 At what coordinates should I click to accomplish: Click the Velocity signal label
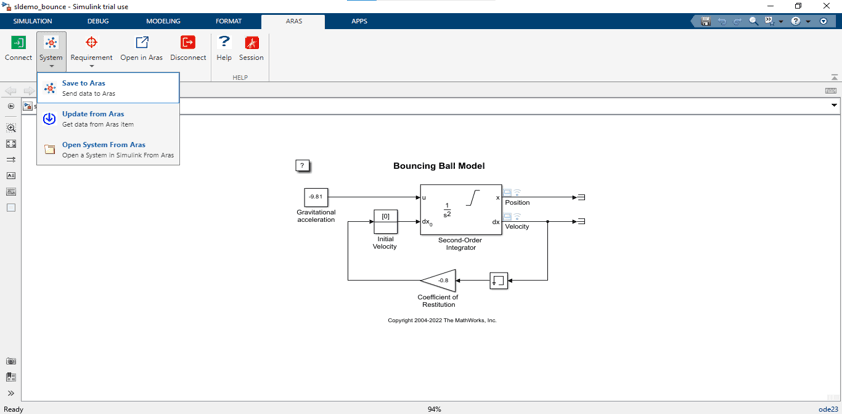click(x=517, y=227)
